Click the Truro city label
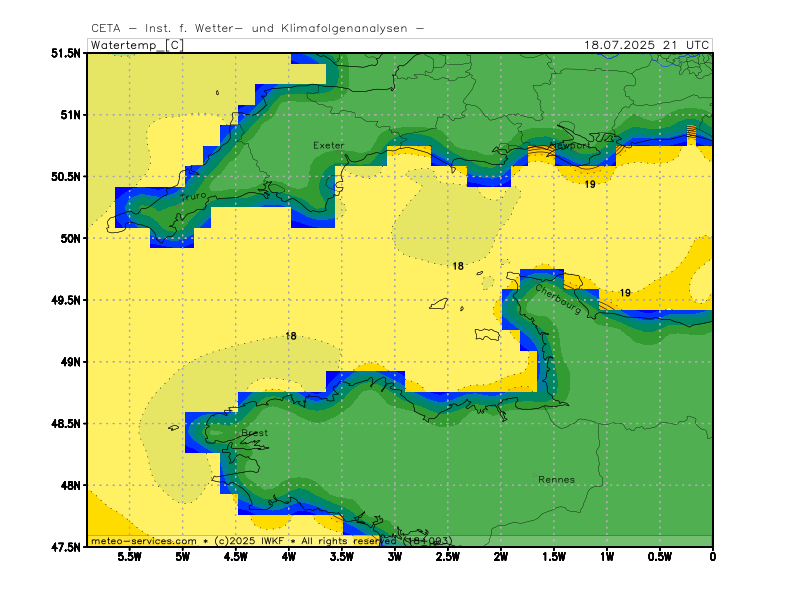The image size is (800, 600). tap(193, 196)
